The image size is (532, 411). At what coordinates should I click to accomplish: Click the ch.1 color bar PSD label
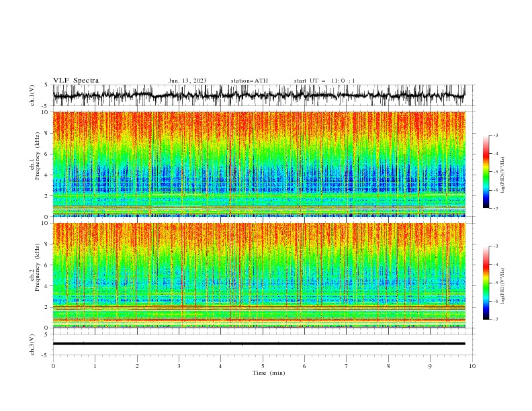pos(502,175)
